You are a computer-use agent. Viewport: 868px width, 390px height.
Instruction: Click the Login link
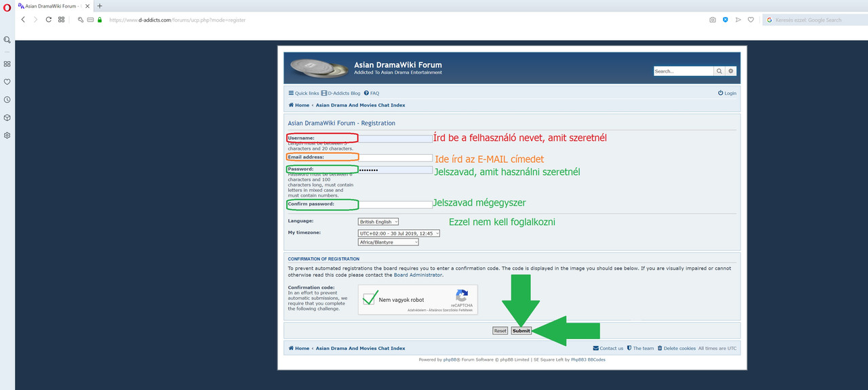point(727,93)
